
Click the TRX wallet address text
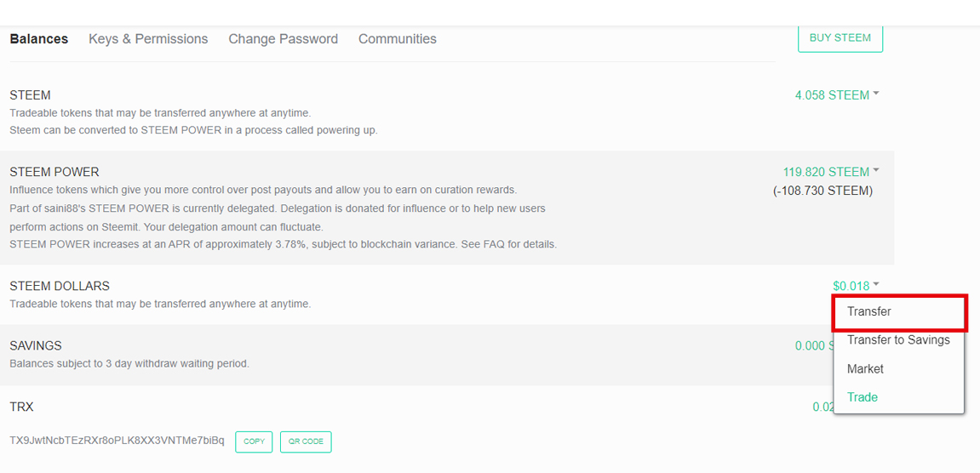click(x=117, y=441)
